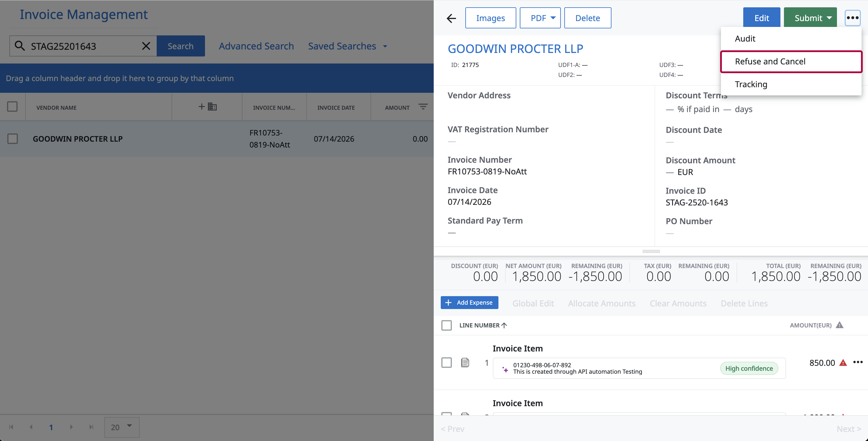Screen dimensions: 868x441
Task: Open the three-dot more actions menu
Action: pyautogui.click(x=852, y=18)
